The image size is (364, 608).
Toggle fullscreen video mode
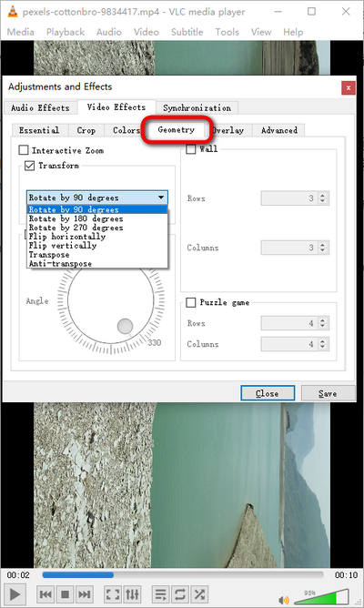pos(113,594)
